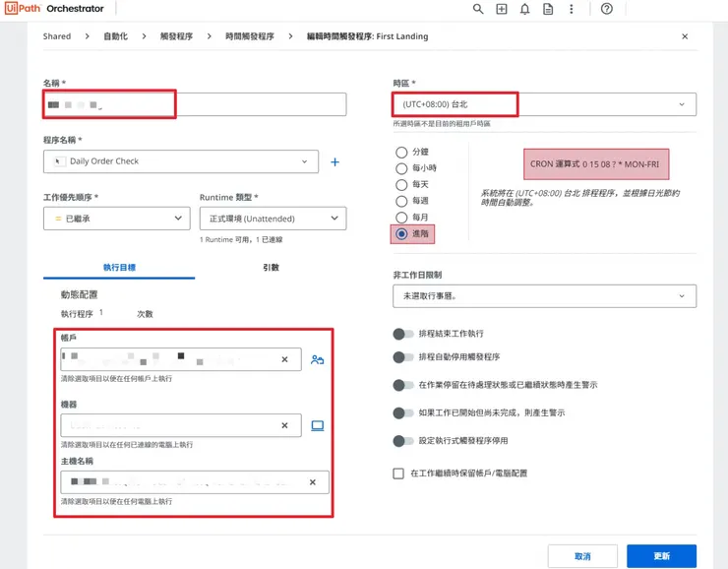Click the 機器 machine input field
The width and height of the screenshot is (728, 569).
181,425
